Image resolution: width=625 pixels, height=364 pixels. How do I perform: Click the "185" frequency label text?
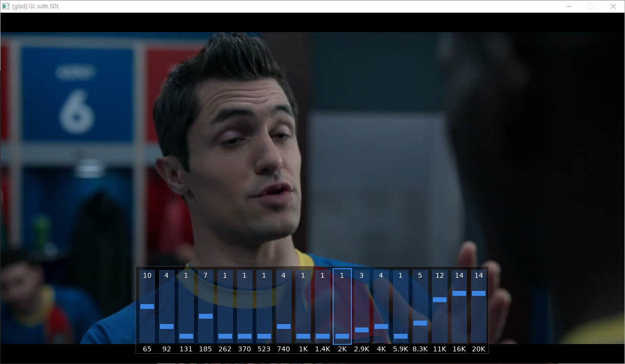click(x=206, y=349)
